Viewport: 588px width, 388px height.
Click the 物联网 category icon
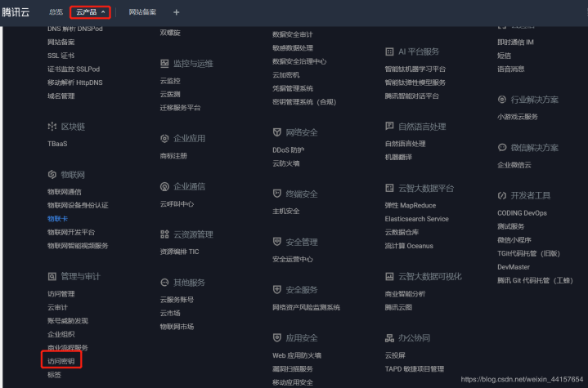click(52, 175)
